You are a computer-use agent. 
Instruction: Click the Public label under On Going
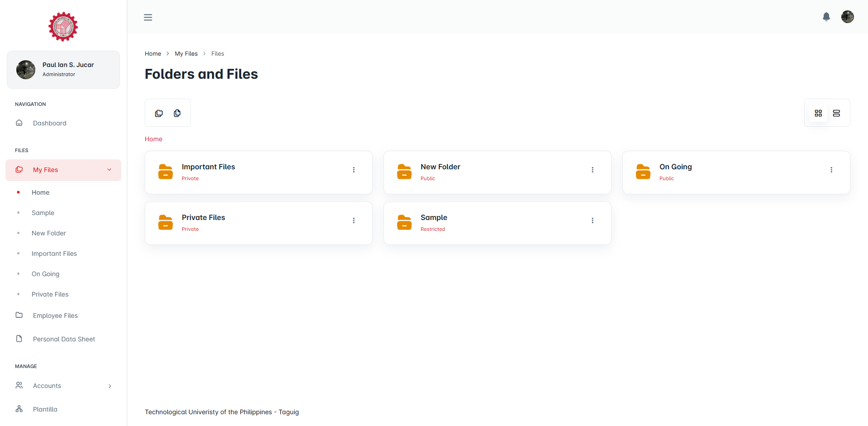click(667, 178)
